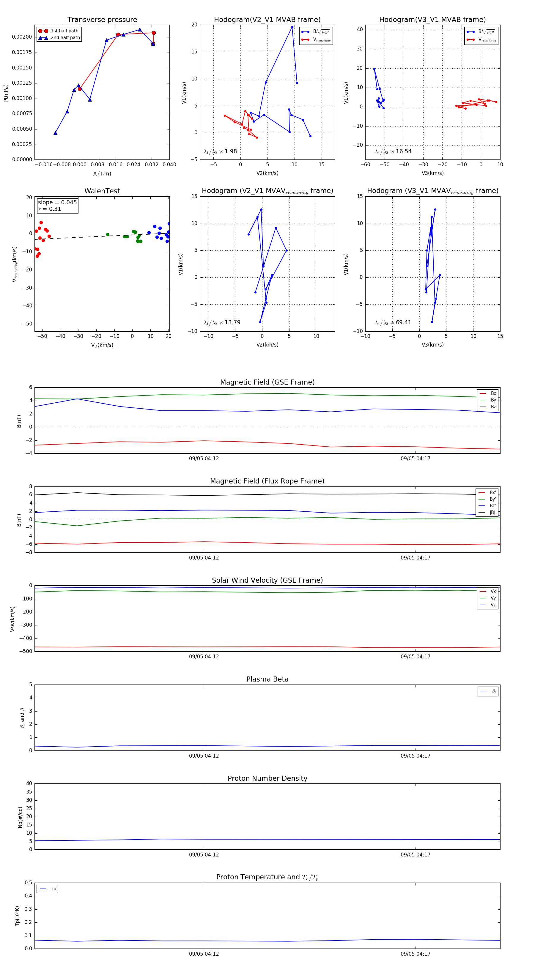Click the 'Hodogram(V3_V1 MVAB frame)' title
The height and width of the screenshot is (980, 535).
pyautogui.click(x=432, y=20)
